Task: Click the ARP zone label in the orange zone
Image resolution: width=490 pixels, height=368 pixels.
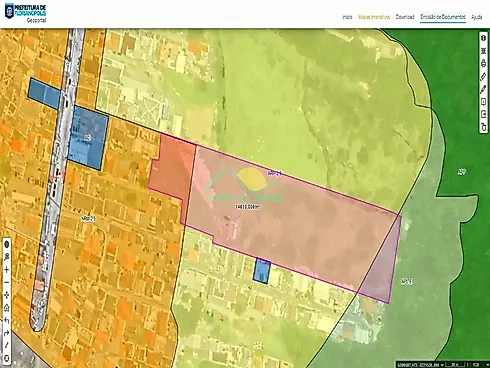Action: tap(88, 219)
